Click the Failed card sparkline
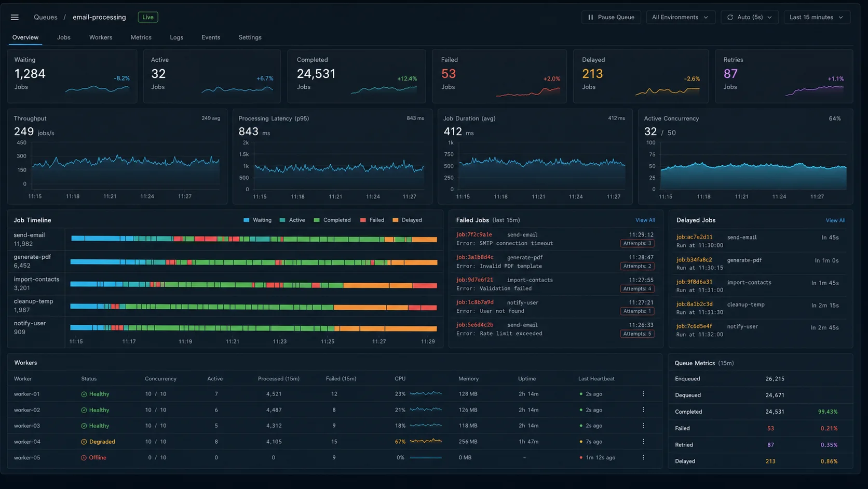Screen dimensions: 868x489 pyautogui.click(x=528, y=92)
